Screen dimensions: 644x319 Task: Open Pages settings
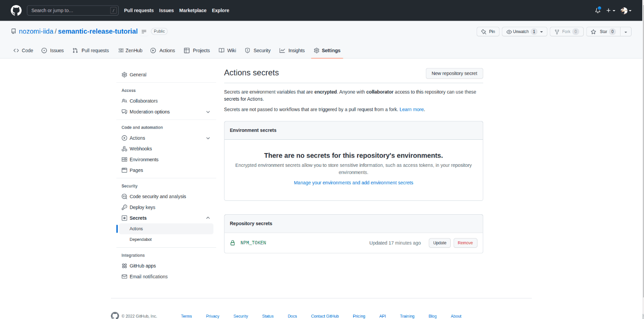[166, 170]
